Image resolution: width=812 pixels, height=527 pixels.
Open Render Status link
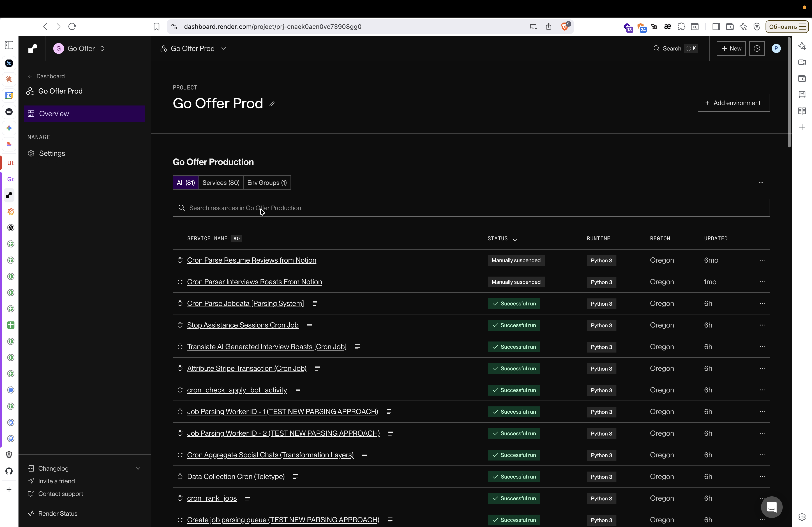tap(58, 513)
